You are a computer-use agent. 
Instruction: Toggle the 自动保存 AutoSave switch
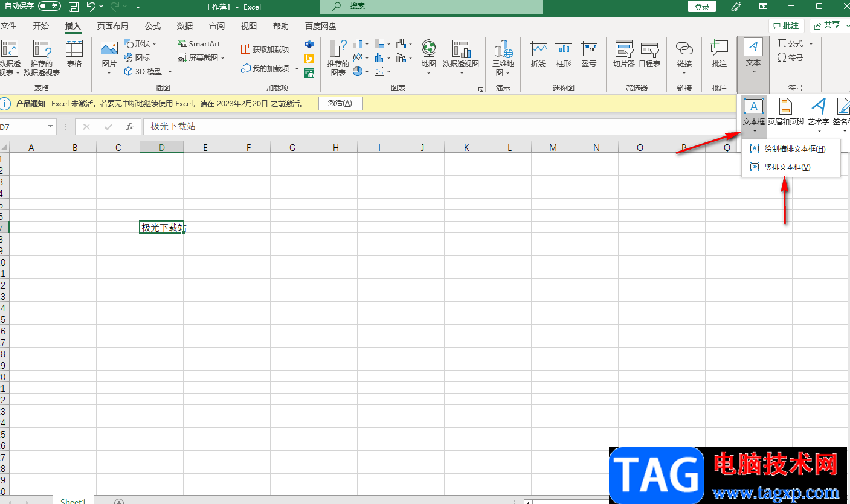click(50, 6)
